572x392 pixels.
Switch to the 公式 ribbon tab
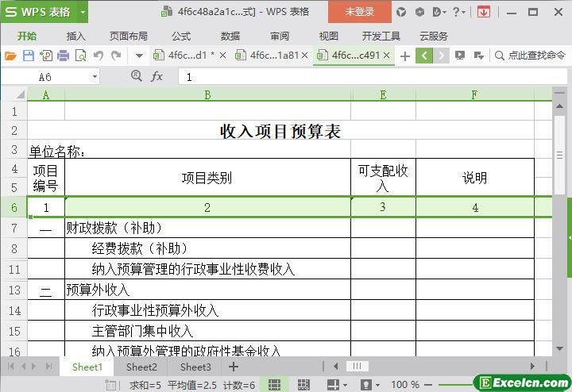(180, 36)
